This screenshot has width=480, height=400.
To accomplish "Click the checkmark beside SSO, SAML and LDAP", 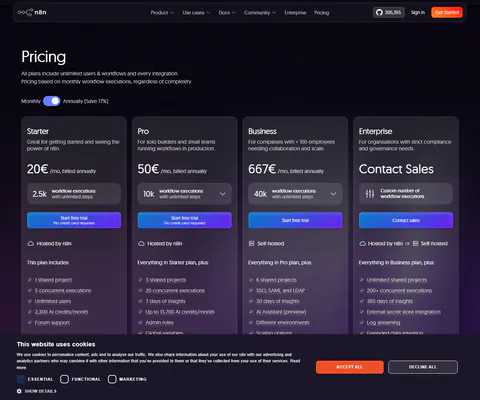I will click(x=251, y=291).
